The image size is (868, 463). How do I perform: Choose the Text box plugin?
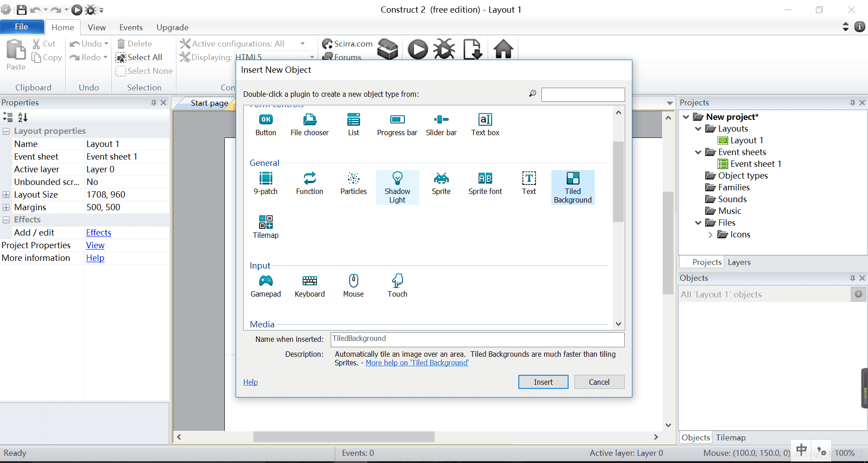[485, 124]
